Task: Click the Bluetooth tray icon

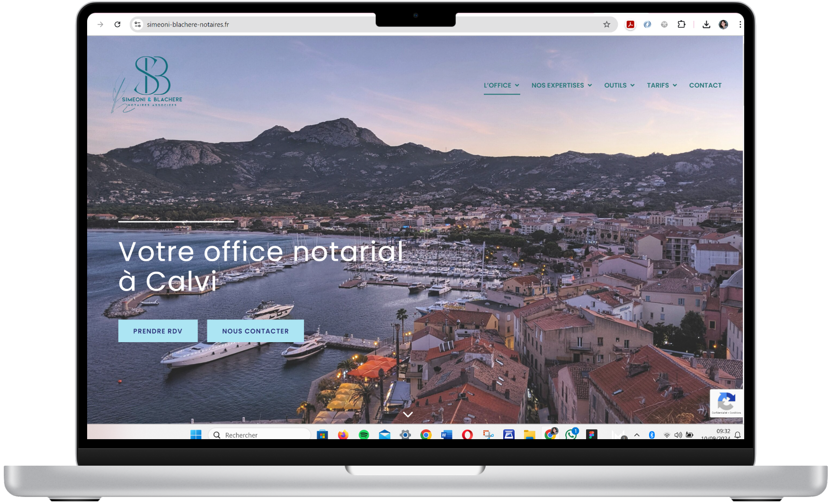Action: pyautogui.click(x=652, y=435)
